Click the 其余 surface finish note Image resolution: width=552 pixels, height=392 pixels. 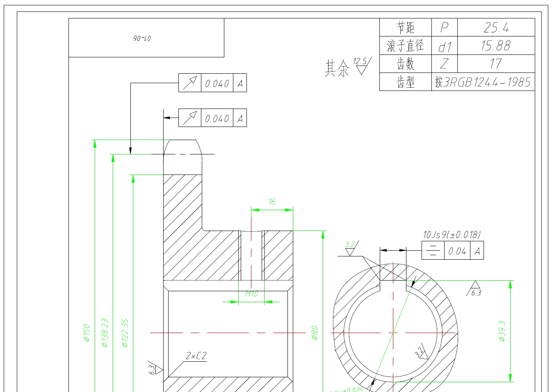click(337, 68)
